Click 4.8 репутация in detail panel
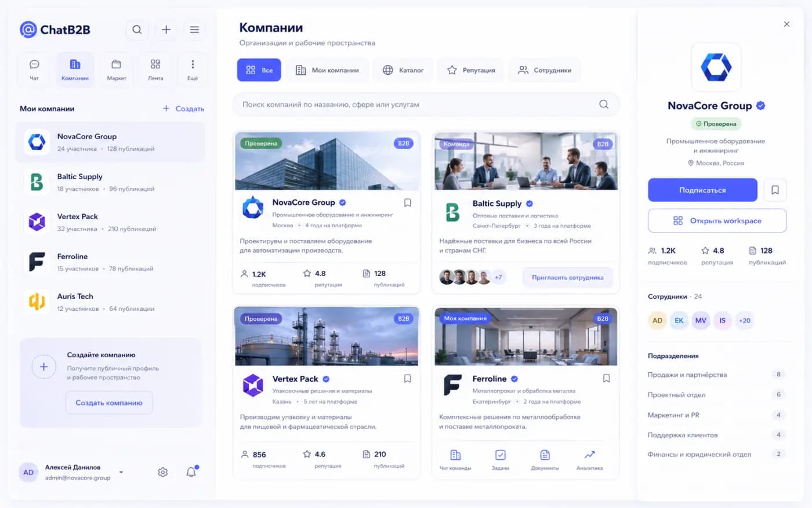 click(x=717, y=256)
